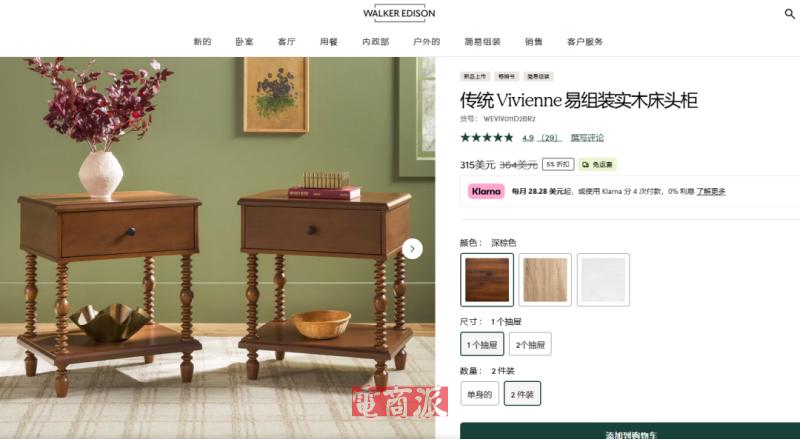This screenshot has height=439, width=800.
Task: Click the star rating icons
Action: [487, 137]
